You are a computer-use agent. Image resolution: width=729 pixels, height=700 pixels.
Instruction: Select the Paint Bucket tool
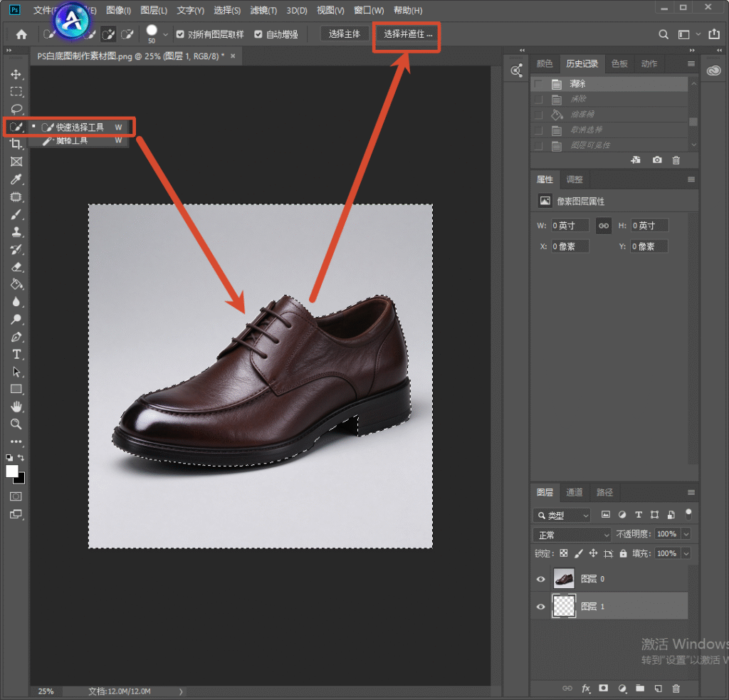(x=16, y=284)
